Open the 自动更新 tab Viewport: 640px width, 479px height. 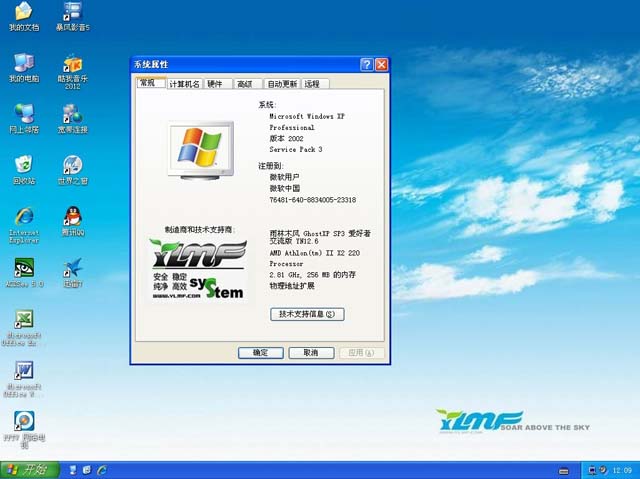point(281,85)
